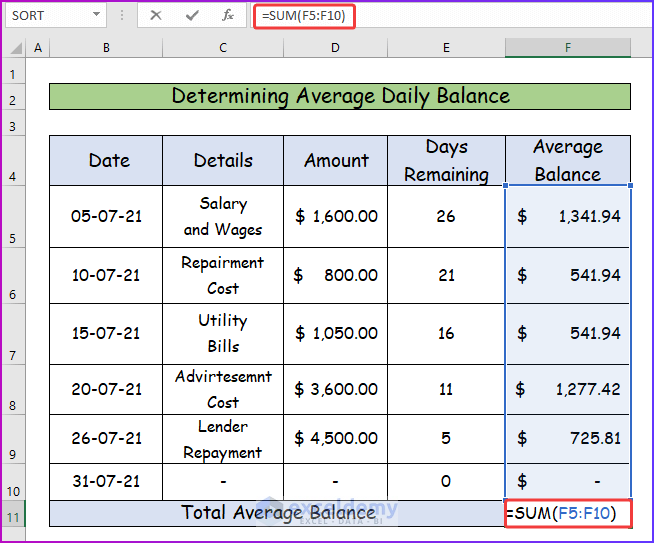Image resolution: width=654 pixels, height=543 pixels.
Task: Select the average balance cell 1,277.42
Action: point(567,388)
